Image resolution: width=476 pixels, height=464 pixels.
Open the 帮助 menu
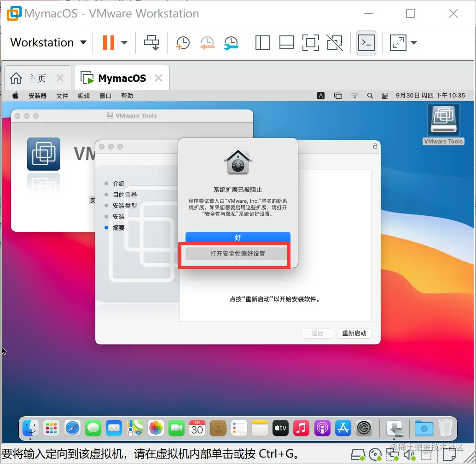tap(127, 96)
